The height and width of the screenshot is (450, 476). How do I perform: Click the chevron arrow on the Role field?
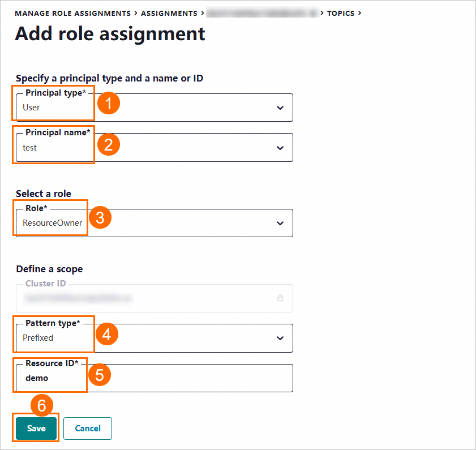pos(280,223)
